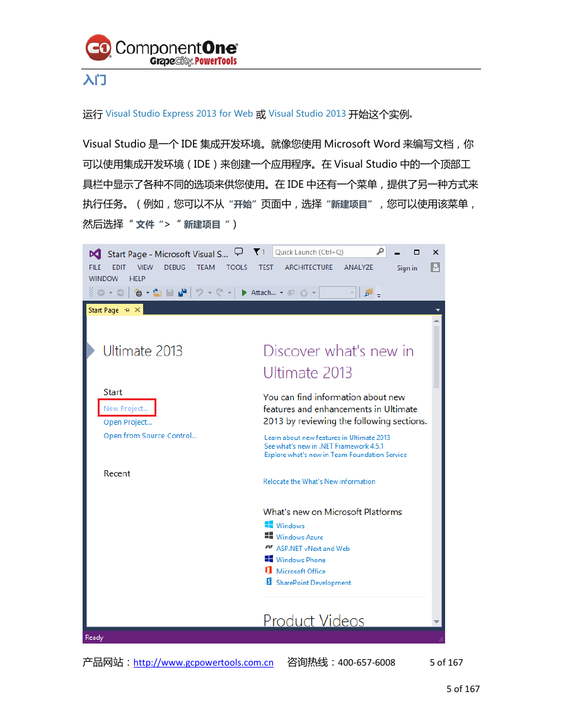Open the HELP menu
The height and width of the screenshot is (728, 563).
137,279
